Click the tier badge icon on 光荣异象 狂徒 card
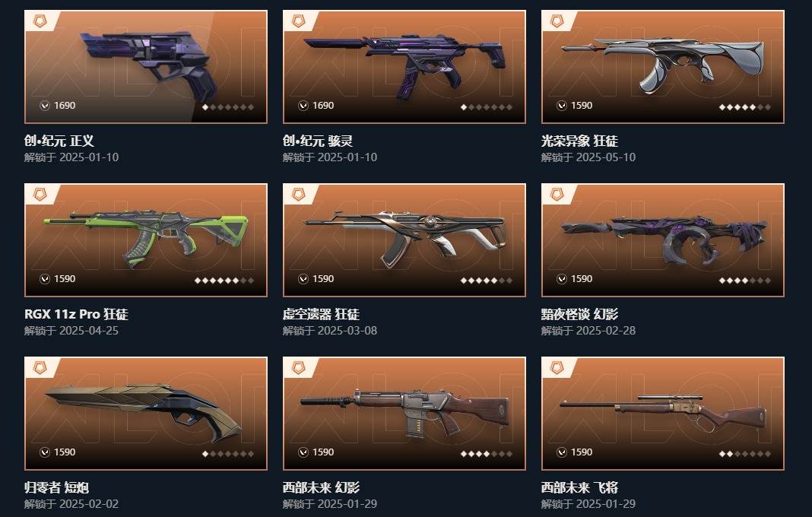 pos(557,21)
